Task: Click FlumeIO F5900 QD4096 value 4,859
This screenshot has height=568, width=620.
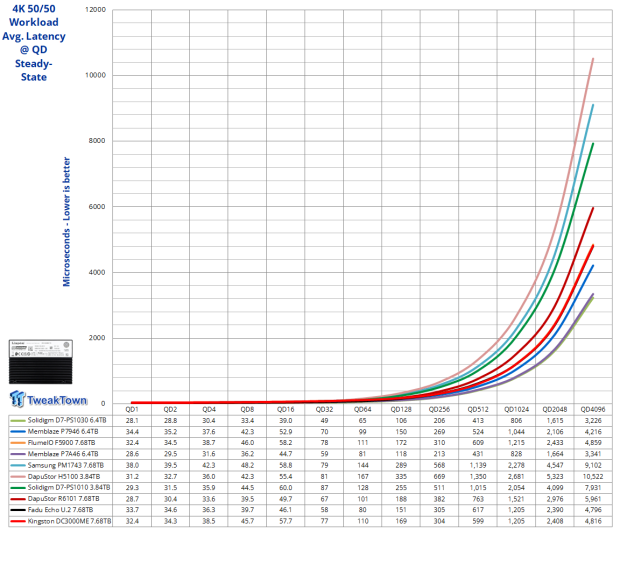Action: click(x=593, y=443)
